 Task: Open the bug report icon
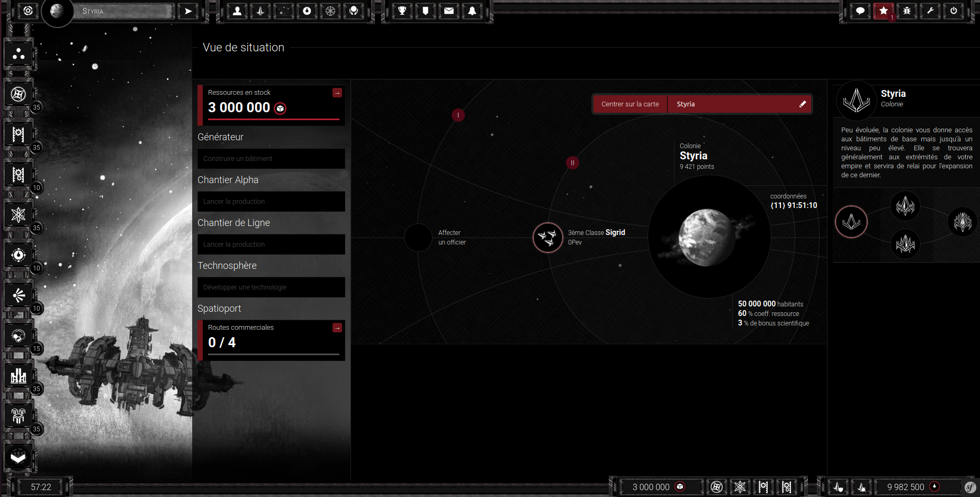(x=907, y=11)
